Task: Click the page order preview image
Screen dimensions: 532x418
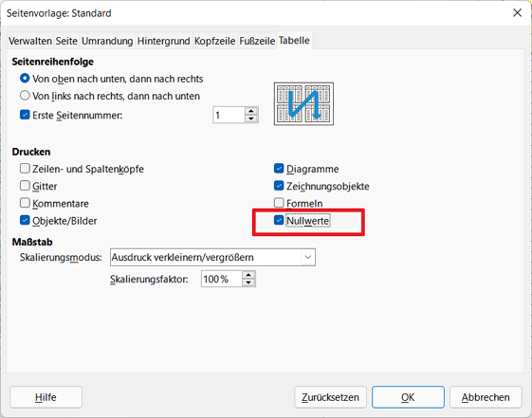Action: [x=303, y=103]
